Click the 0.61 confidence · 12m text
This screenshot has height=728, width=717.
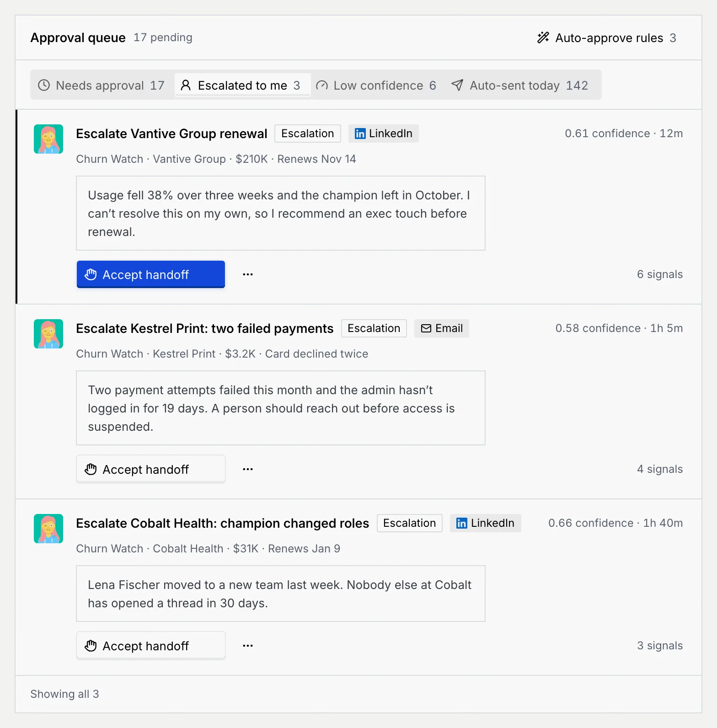tap(624, 134)
